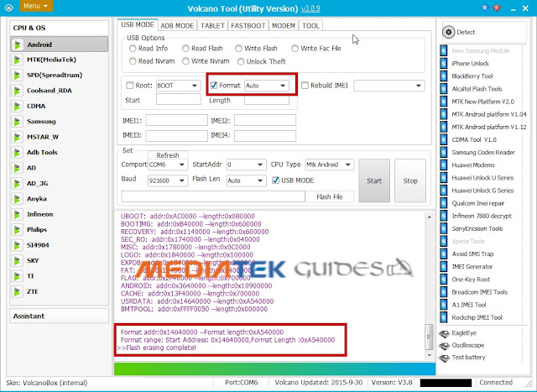This screenshot has width=537, height=392.
Task: Open the Rockchip IMEI Tool icon
Action: 444,317
